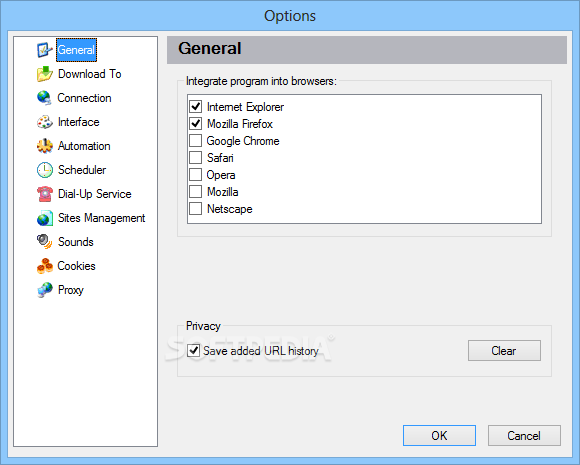Click the Dial-Up Service telephone icon

tap(44, 194)
